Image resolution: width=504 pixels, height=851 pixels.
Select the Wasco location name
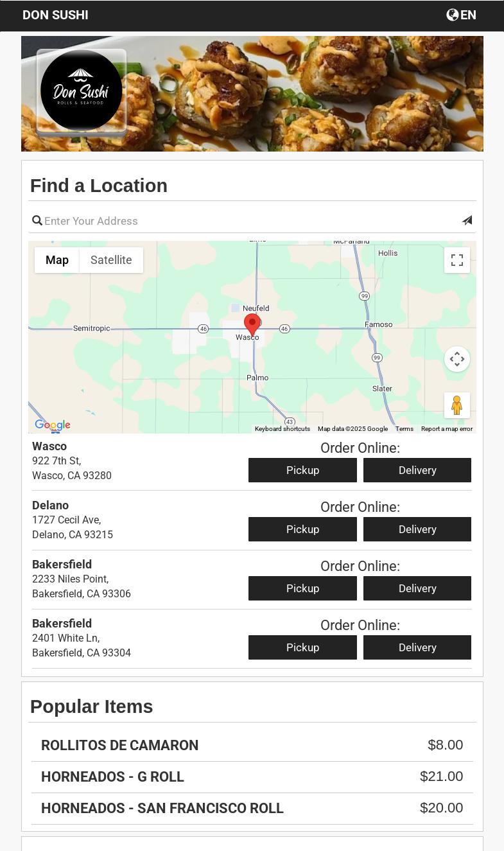click(49, 446)
